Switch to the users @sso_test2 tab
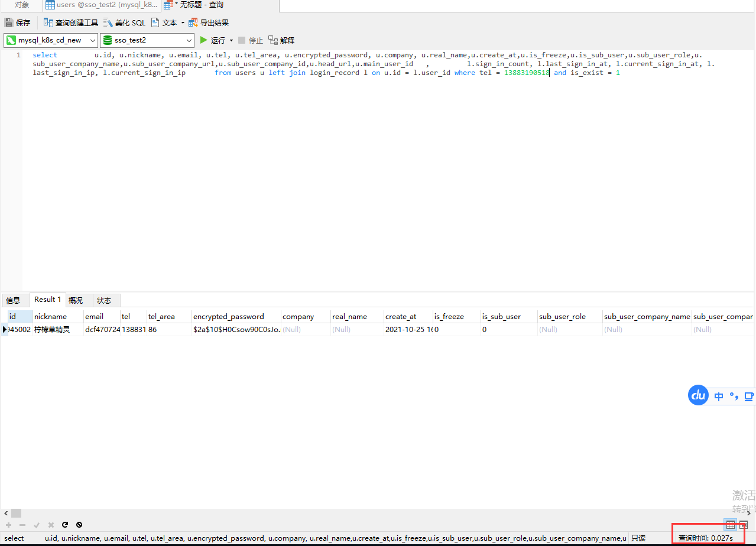The width and height of the screenshot is (756, 546). 102,5
